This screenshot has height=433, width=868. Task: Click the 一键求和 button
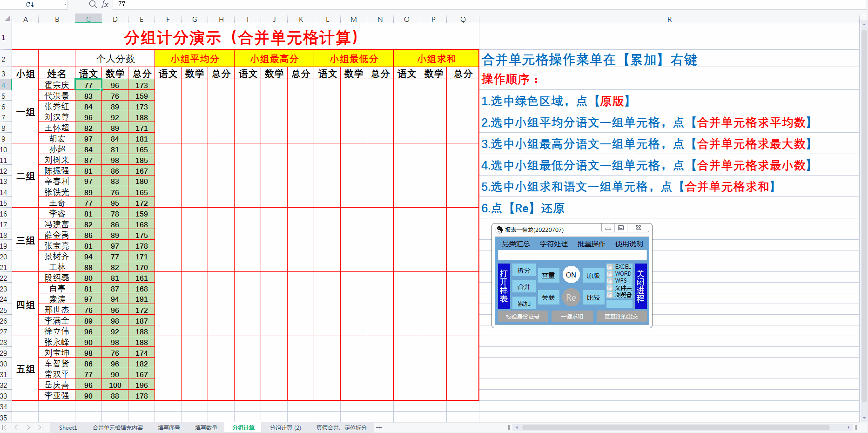(572, 317)
